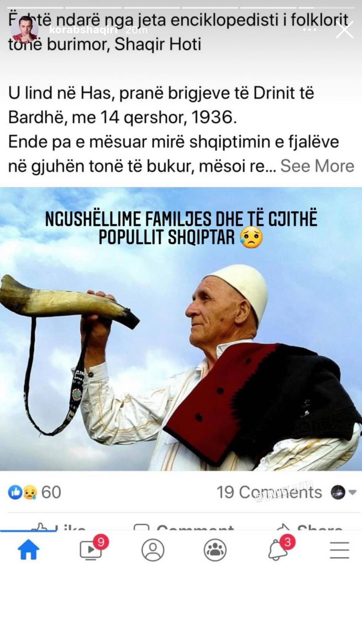Open the photo of man with horn
This screenshot has width=362, height=644.
tap(181, 329)
